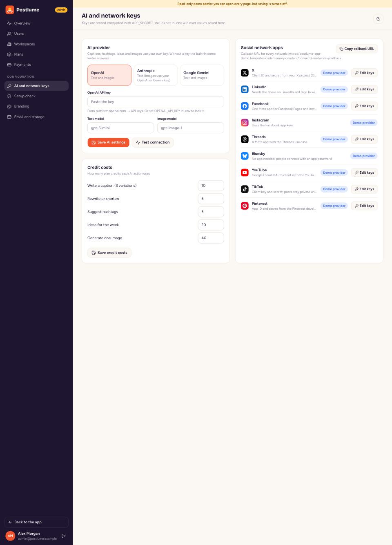Click the admin@postlume.example email text

point(37,538)
